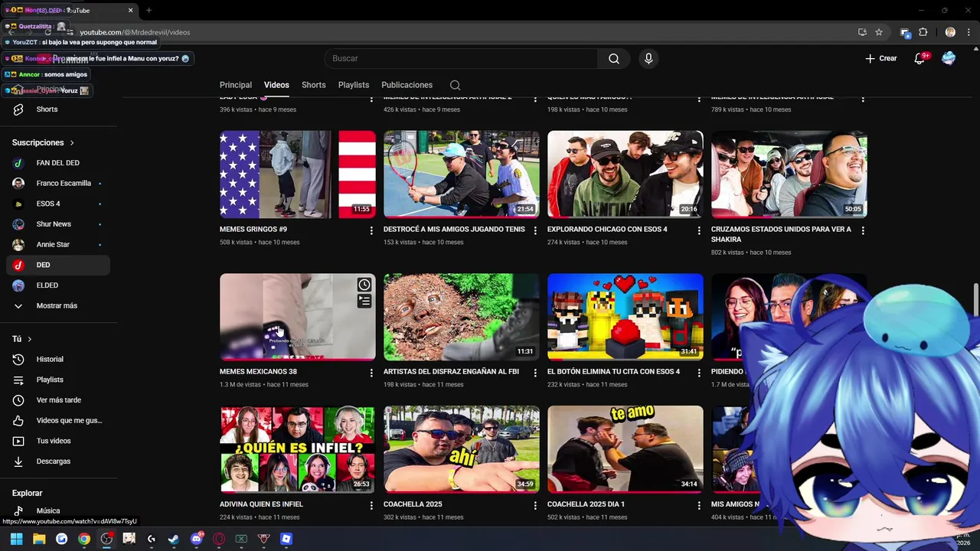Open options for ARTISTAS DEL DISFRAZ video

tap(535, 373)
